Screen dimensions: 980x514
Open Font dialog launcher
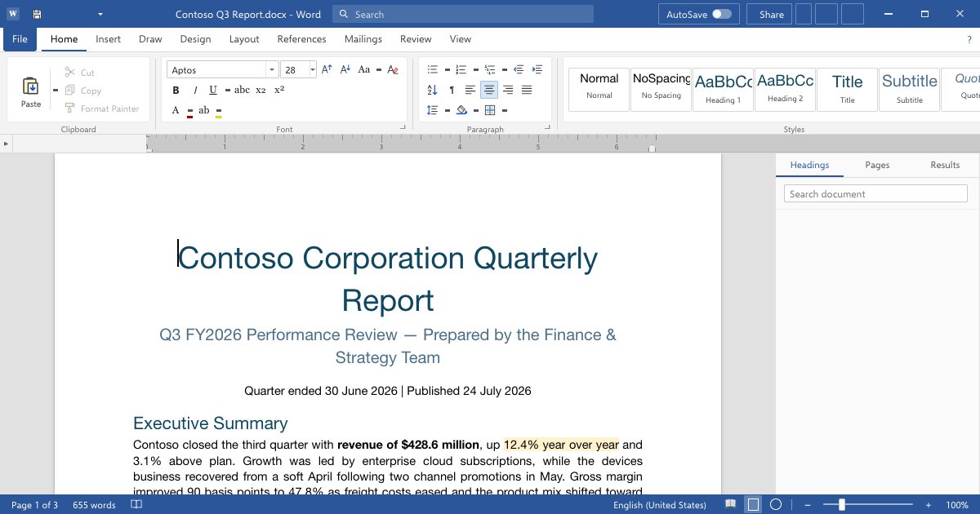tap(402, 128)
